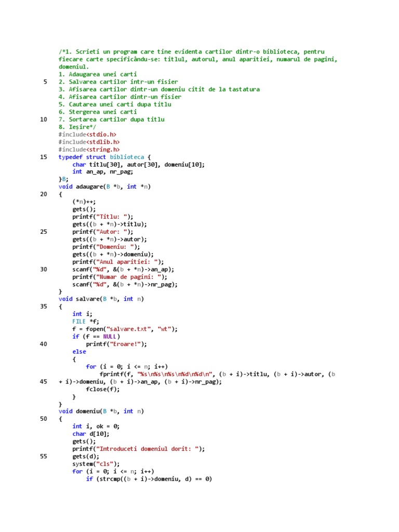
Task: Click the comment word 'domeniul.'
Action: point(74,67)
